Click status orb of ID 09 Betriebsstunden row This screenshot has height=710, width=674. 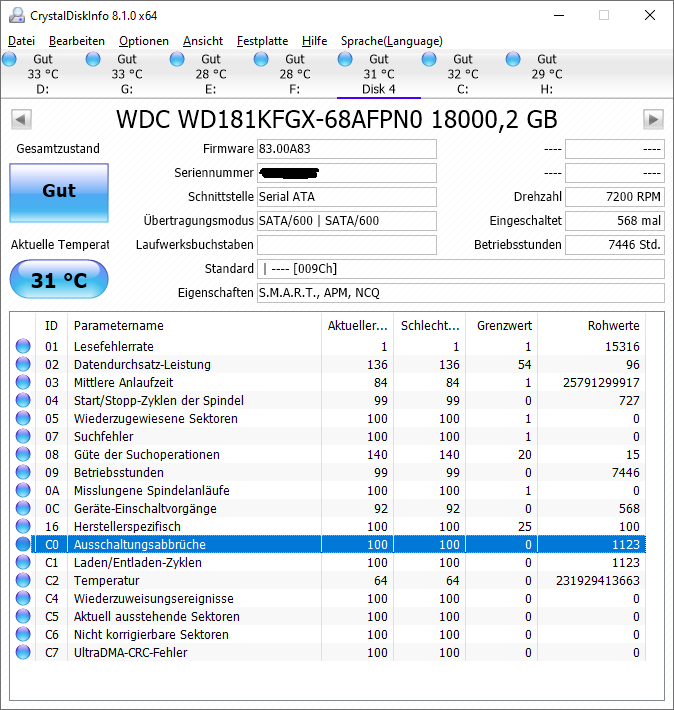click(23, 472)
